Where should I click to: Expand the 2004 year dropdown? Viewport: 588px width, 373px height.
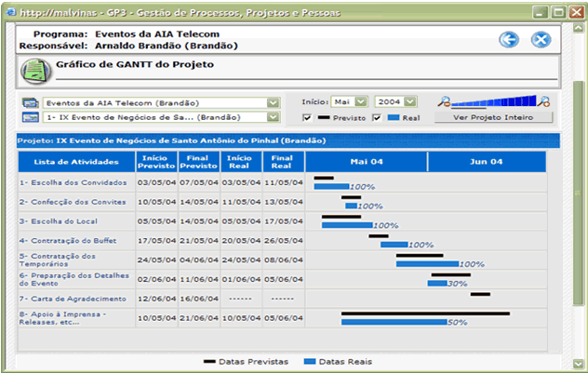(x=410, y=101)
